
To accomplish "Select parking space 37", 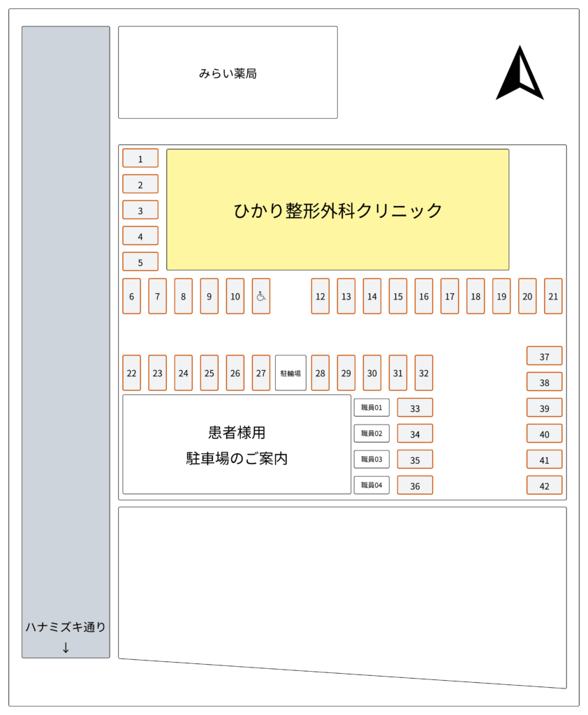I will click(x=544, y=356).
